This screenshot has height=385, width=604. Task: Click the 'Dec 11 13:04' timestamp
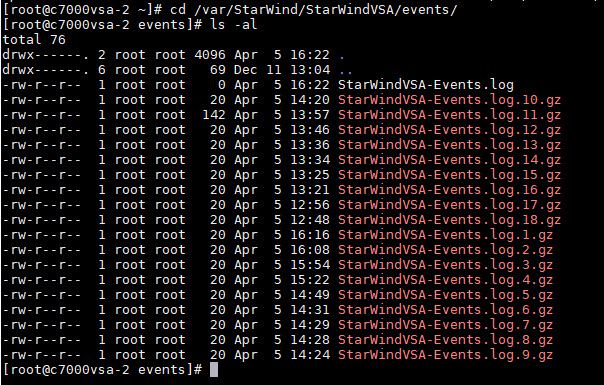282,70
